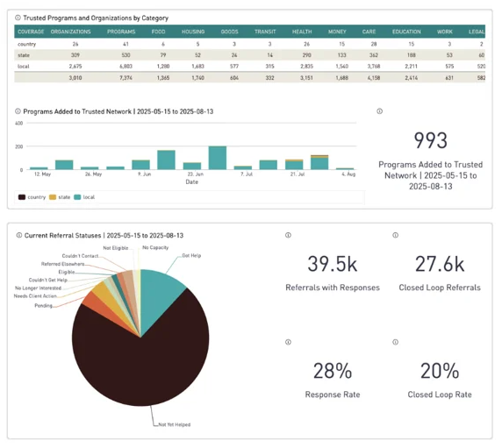The height and width of the screenshot is (448, 502).
Task: Sort table by PROGRAMS column header
Action: click(121, 32)
